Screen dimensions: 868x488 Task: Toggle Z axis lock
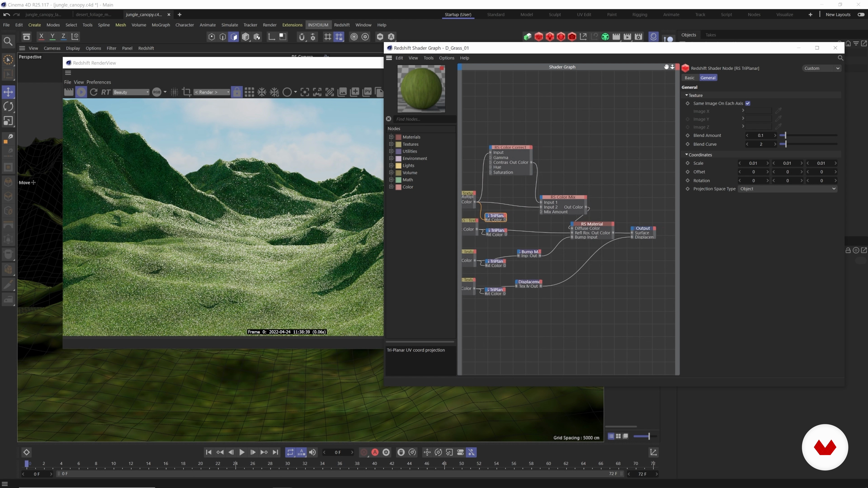(63, 36)
